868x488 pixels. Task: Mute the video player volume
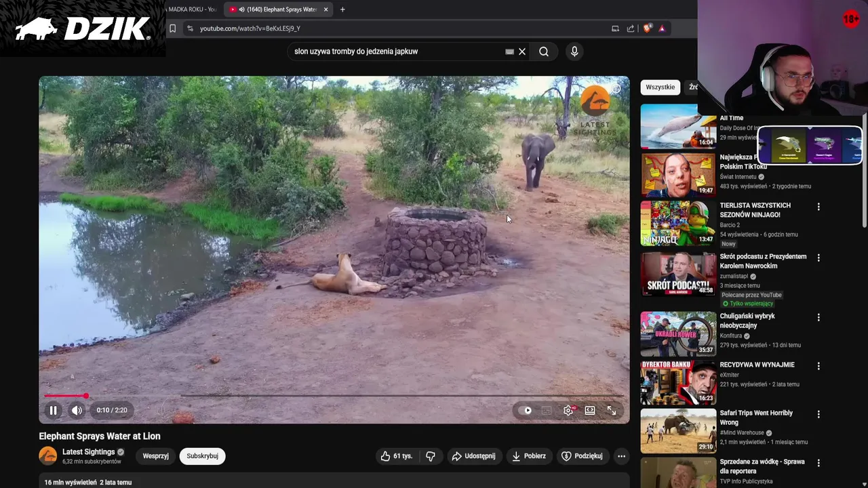tap(77, 410)
